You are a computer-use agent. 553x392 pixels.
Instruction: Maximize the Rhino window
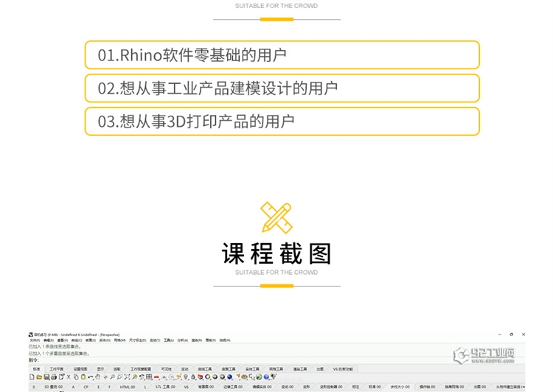(x=512, y=335)
